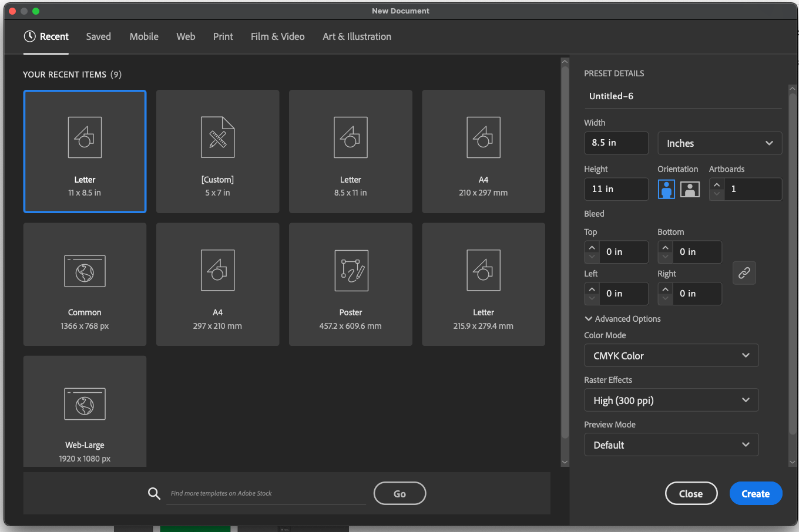Select the A4 210 x 297 mm preset icon

click(484, 137)
